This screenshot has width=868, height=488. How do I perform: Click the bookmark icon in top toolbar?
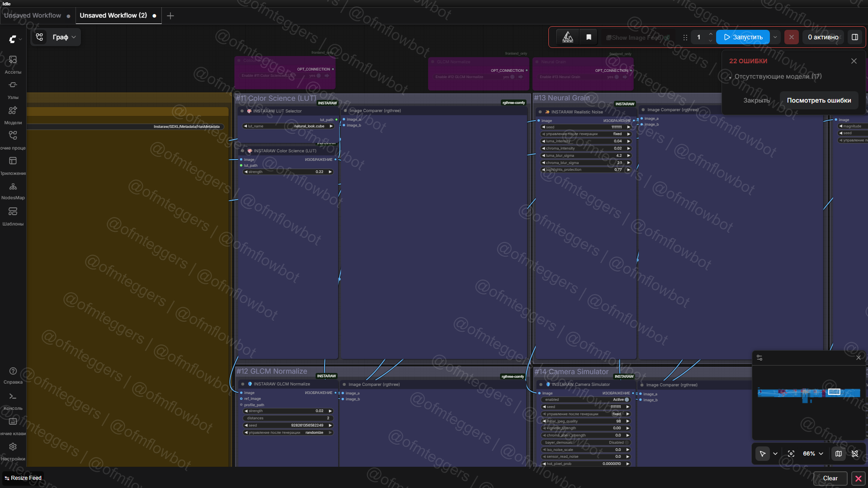pos(589,37)
